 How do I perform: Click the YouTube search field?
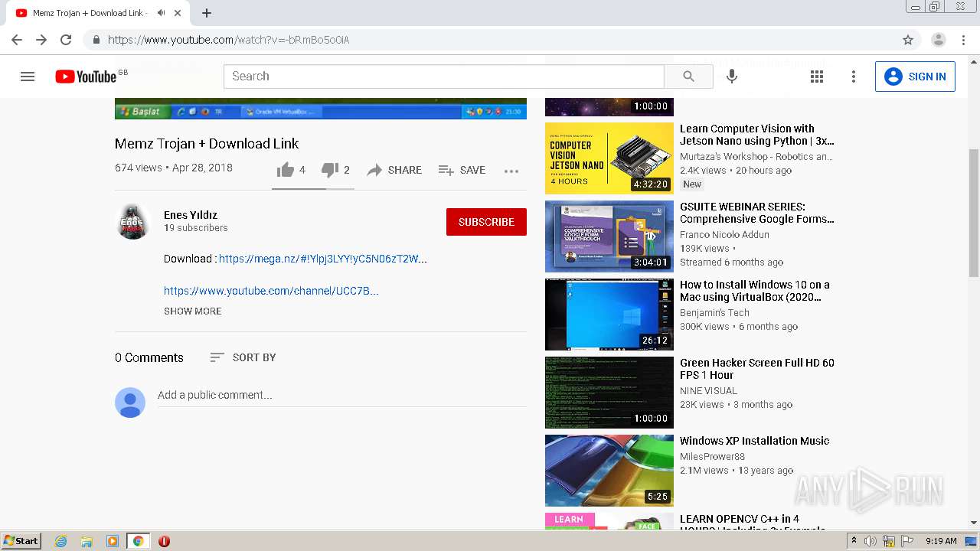[444, 77]
